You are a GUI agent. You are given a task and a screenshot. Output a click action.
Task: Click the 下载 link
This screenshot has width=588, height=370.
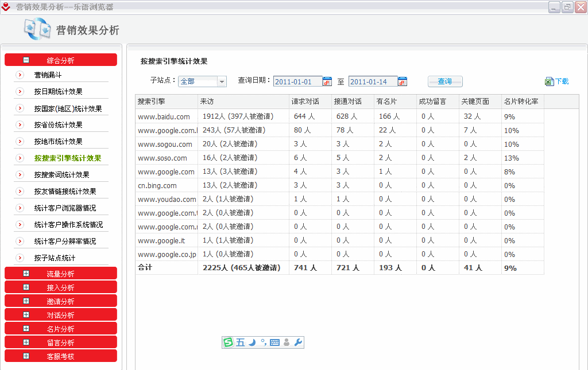[562, 81]
